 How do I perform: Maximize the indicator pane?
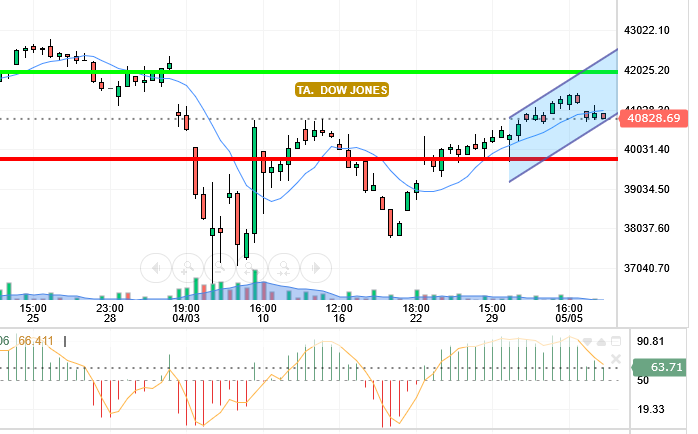[616, 341]
